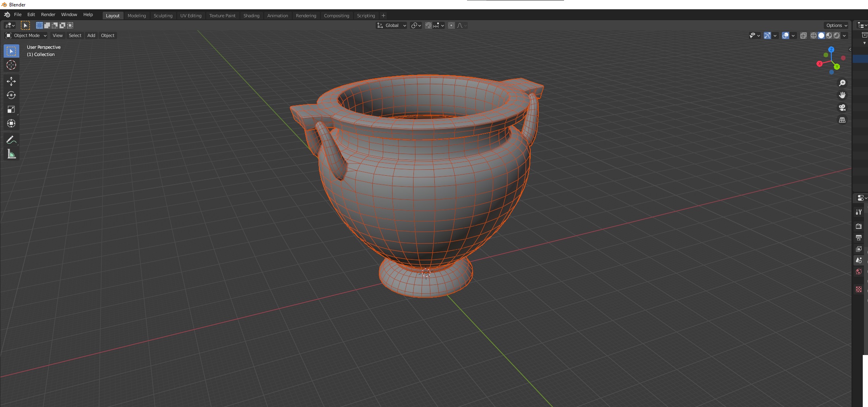Open the Texture properties tab (checker icon)
Image resolution: width=868 pixels, height=407 pixels.
(x=859, y=289)
